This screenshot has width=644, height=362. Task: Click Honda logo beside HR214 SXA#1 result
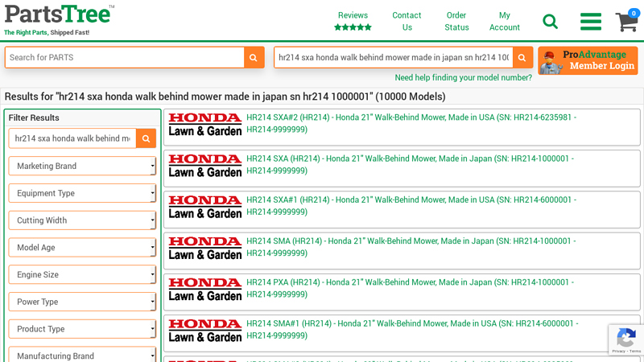click(205, 208)
